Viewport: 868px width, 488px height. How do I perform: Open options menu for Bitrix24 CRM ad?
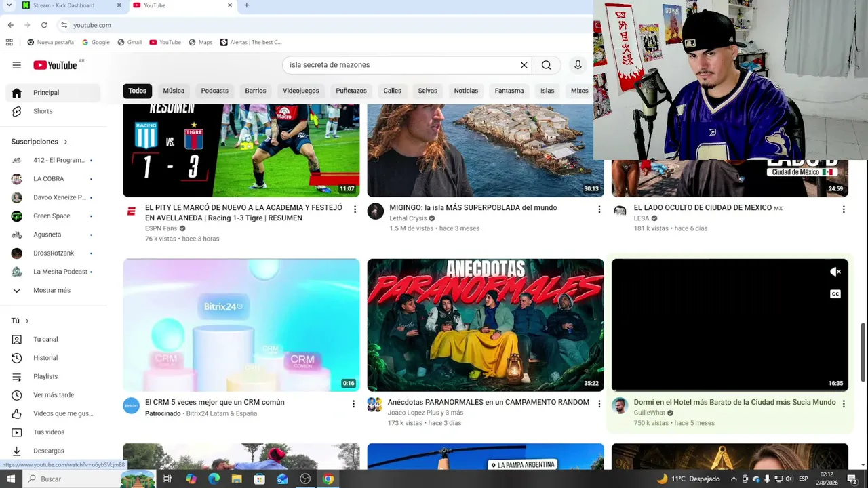point(353,404)
